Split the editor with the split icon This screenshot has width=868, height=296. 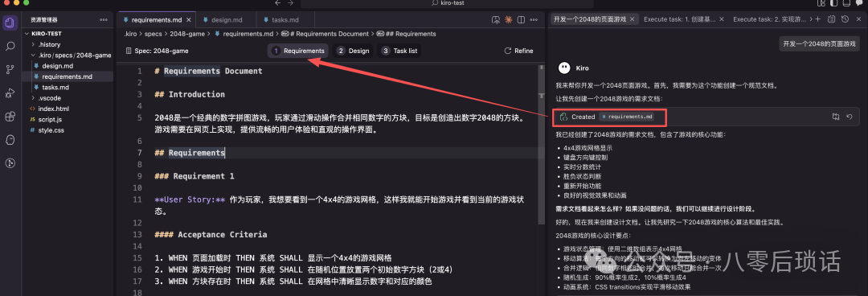[521, 20]
